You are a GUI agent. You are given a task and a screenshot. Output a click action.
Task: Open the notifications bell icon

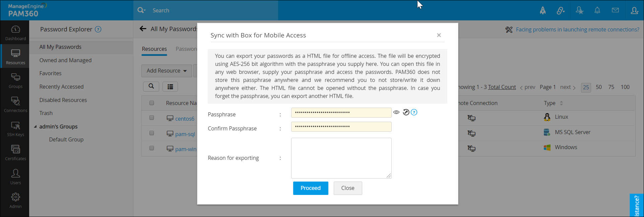[x=597, y=10]
